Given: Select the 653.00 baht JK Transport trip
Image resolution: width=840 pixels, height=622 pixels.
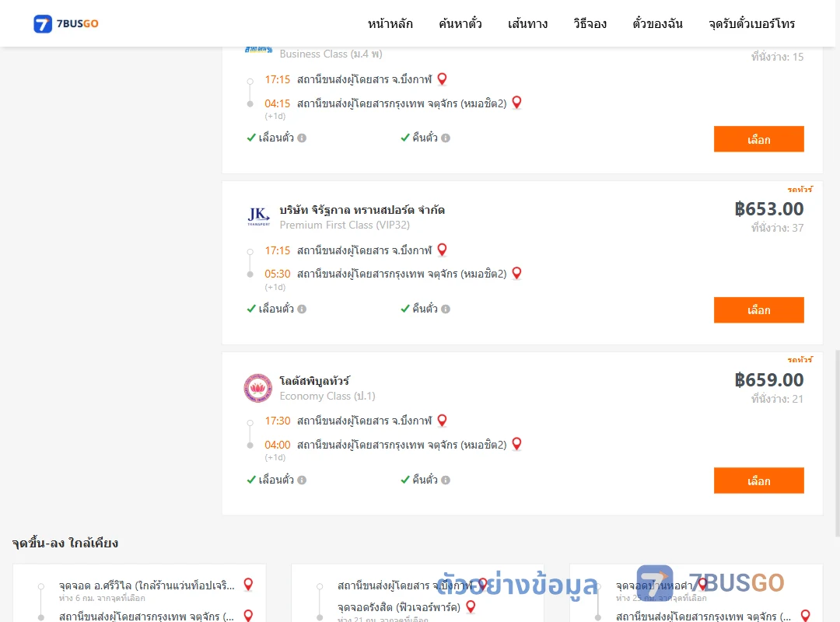Looking at the screenshot, I should [758, 309].
